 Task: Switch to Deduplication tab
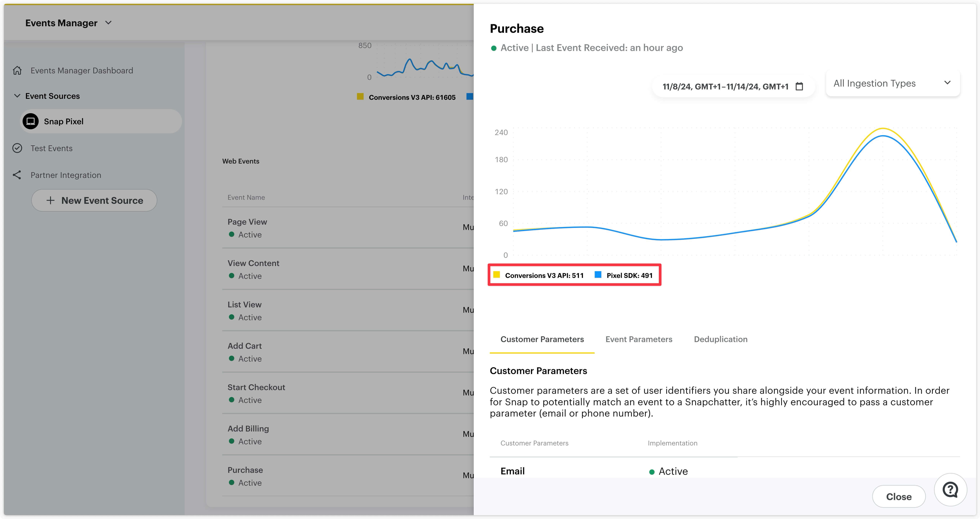click(720, 339)
